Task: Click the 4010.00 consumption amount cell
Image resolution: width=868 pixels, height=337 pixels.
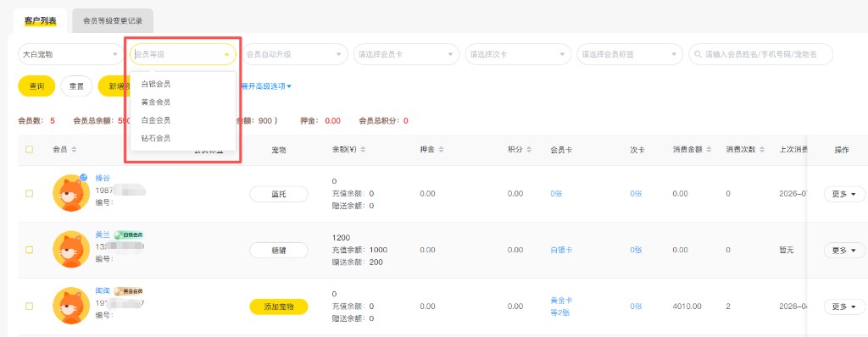Action: click(x=687, y=306)
